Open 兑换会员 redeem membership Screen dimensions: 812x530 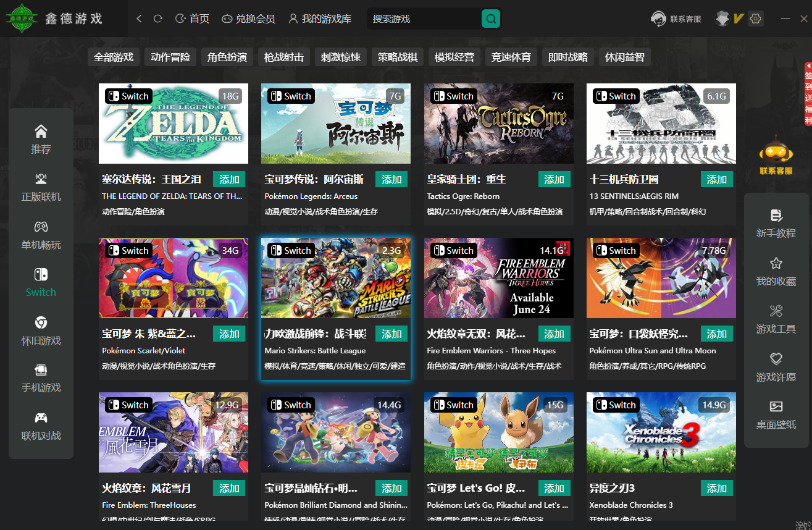coord(248,19)
